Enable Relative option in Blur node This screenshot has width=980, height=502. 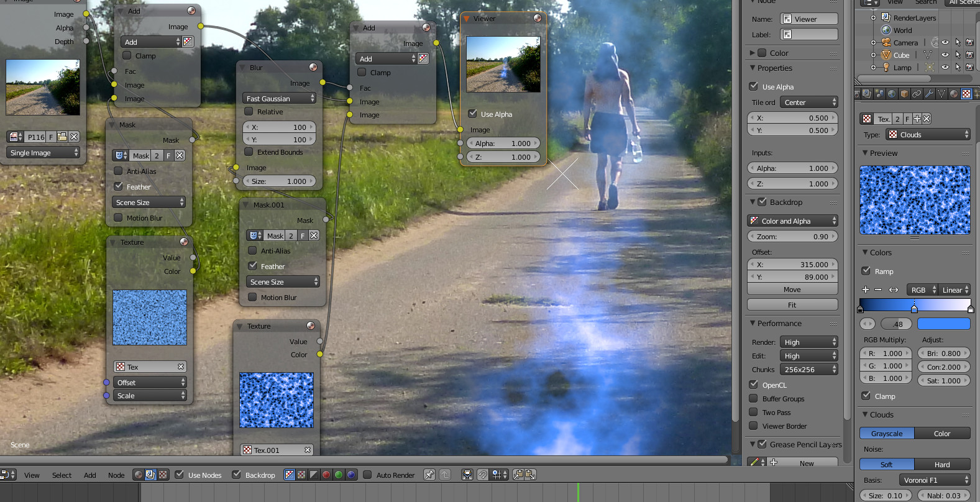click(249, 112)
